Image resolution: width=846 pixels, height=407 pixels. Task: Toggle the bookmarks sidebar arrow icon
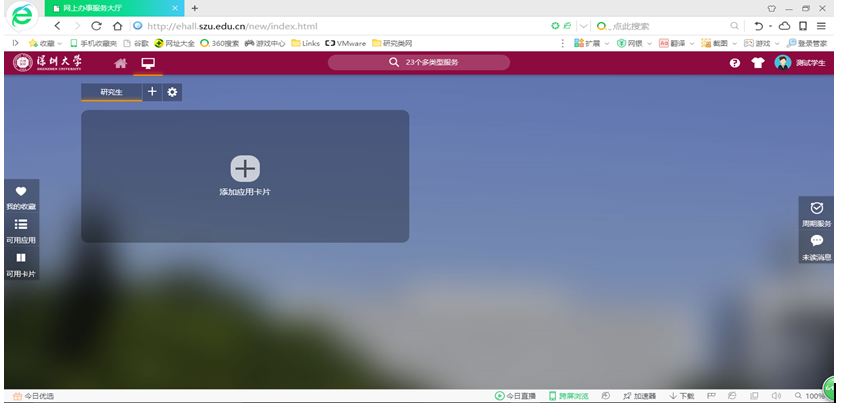click(x=16, y=43)
